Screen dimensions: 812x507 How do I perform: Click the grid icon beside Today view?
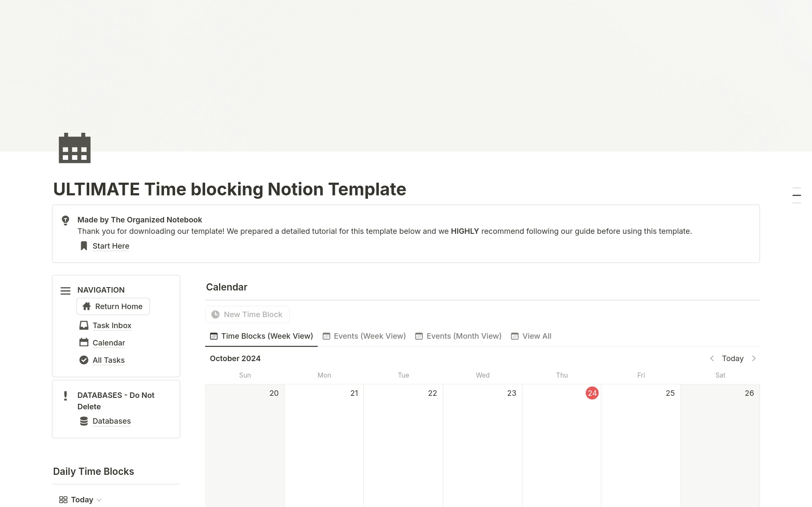pos(63,499)
